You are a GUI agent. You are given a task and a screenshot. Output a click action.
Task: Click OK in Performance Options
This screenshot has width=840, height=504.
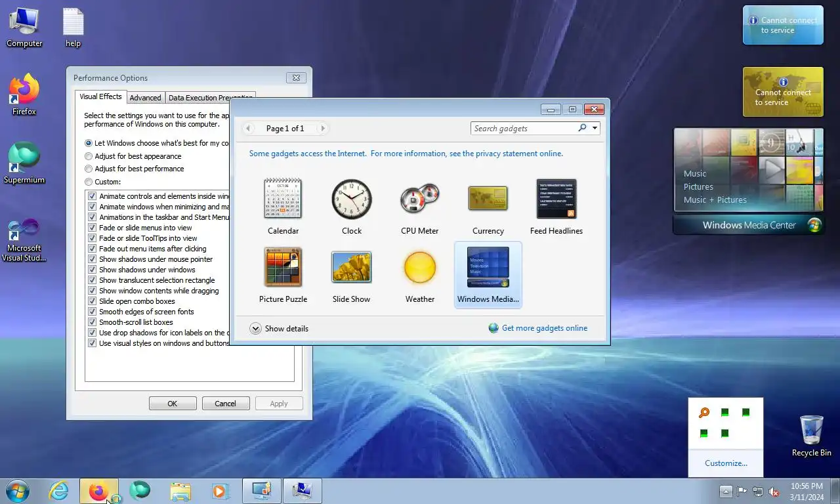pyautogui.click(x=173, y=404)
